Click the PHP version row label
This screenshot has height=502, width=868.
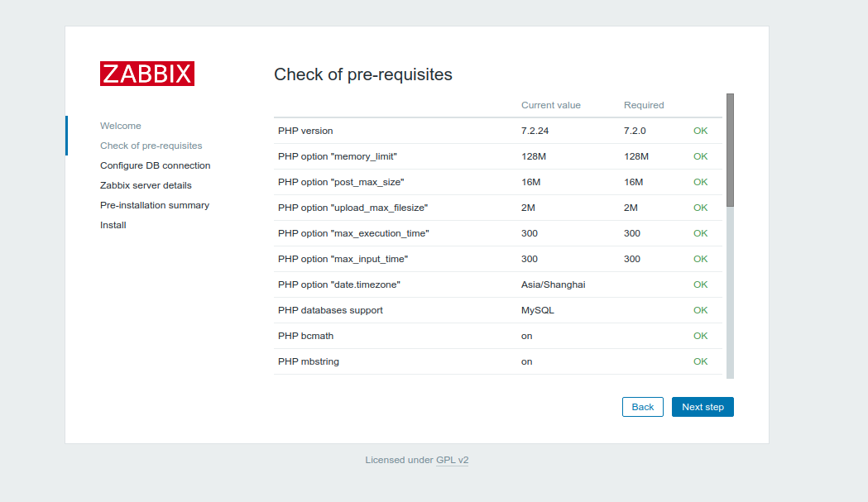305,131
